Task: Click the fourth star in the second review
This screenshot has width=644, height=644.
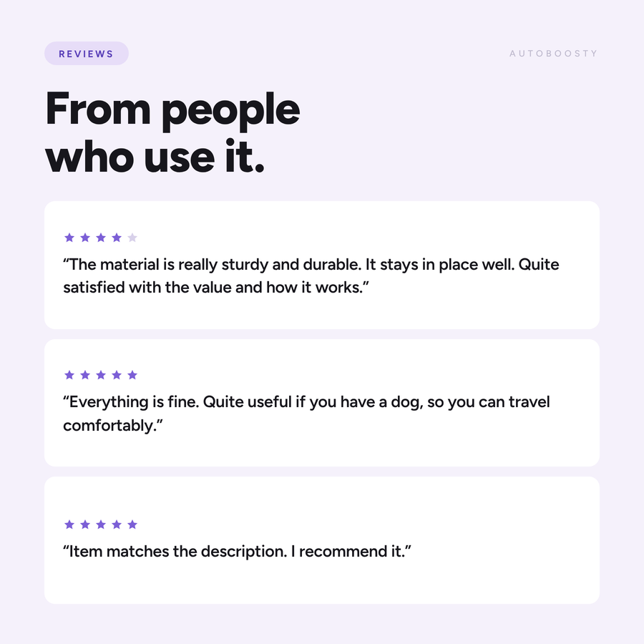Action: pos(117,374)
